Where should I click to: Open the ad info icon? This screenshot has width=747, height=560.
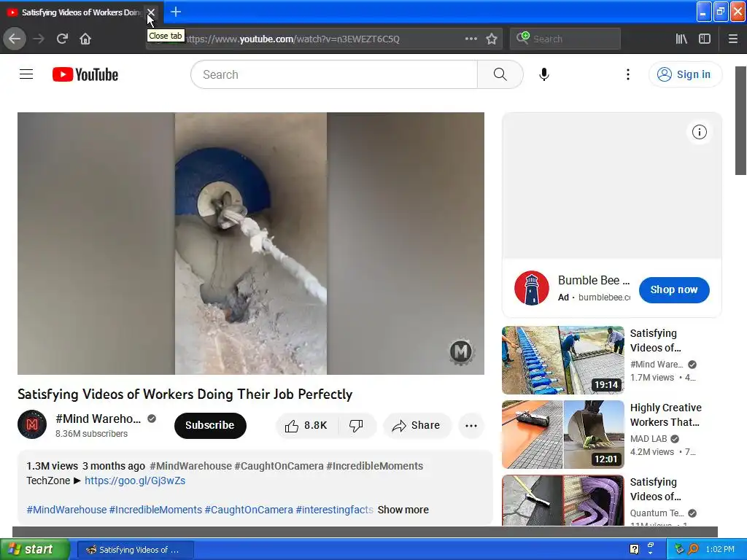click(700, 132)
